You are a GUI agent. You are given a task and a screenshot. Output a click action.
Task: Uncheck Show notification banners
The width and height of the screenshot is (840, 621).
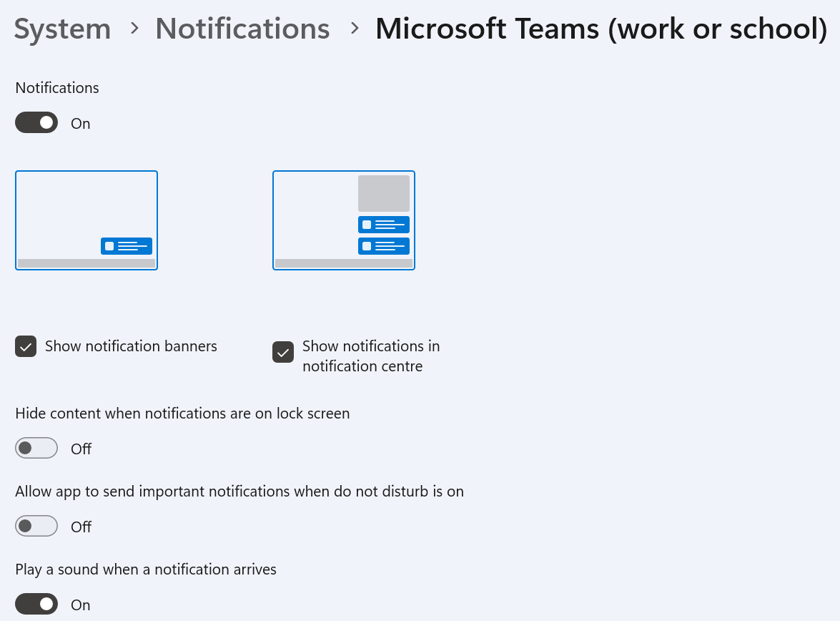pyautogui.click(x=26, y=346)
